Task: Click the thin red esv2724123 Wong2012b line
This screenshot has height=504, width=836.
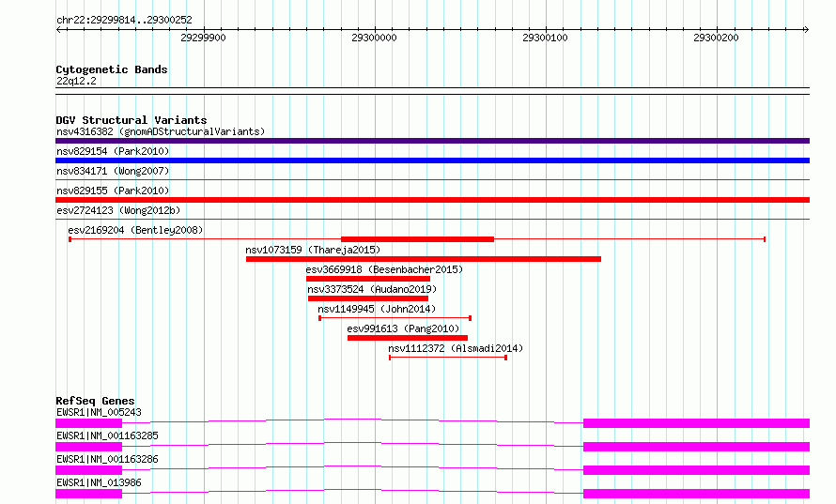Action: [x=432, y=220]
